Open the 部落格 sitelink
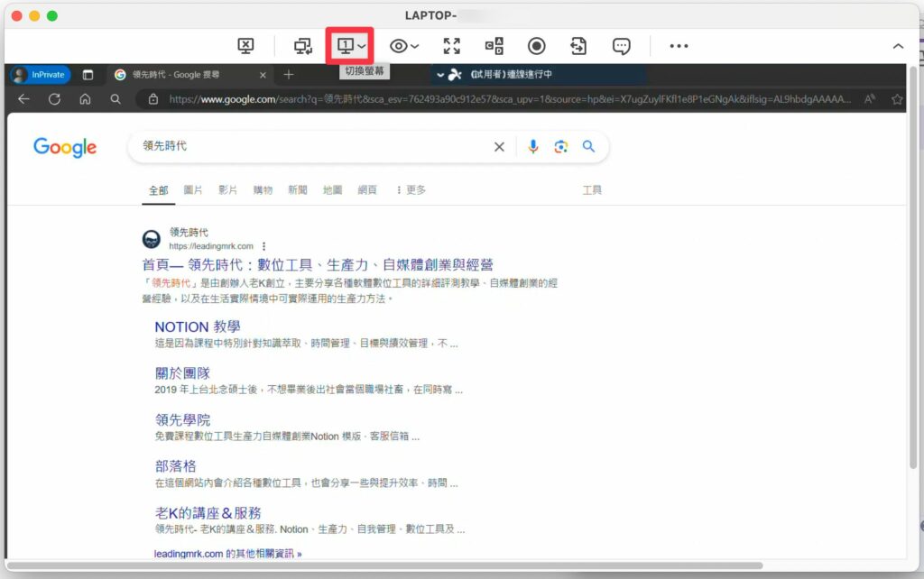 coord(175,466)
